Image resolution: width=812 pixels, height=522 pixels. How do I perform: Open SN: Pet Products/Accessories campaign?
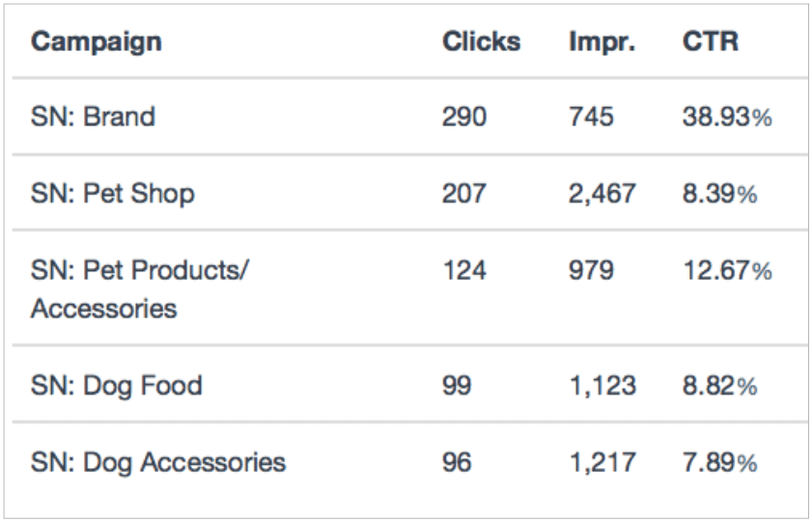(x=140, y=289)
